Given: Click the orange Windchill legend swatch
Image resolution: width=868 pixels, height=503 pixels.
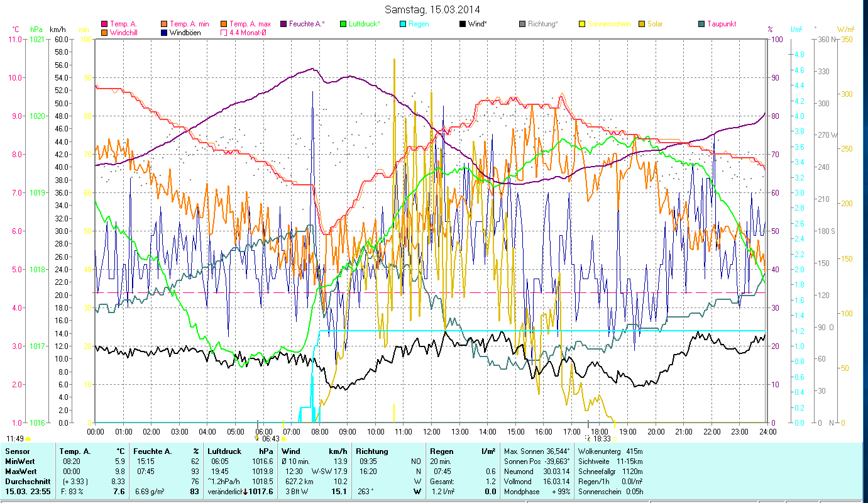Looking at the screenshot, I should (x=104, y=32).
